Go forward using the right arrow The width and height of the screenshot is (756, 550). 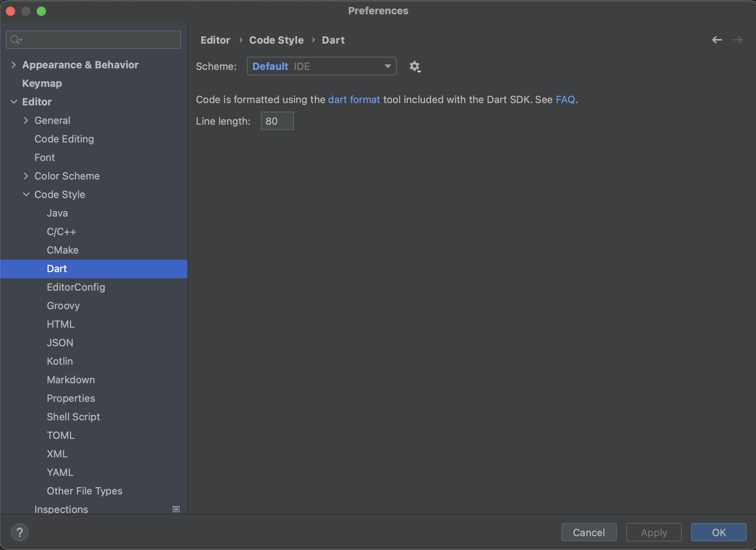coord(737,40)
